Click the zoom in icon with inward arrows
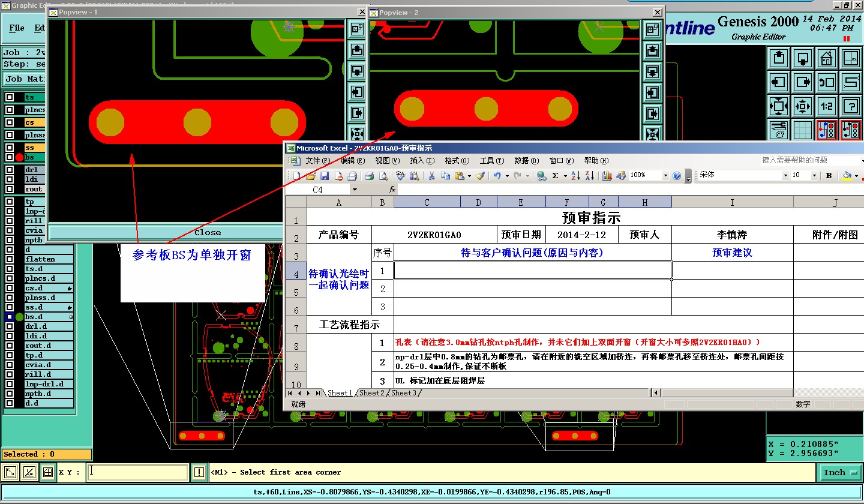This screenshot has height=504, width=864. (779, 106)
